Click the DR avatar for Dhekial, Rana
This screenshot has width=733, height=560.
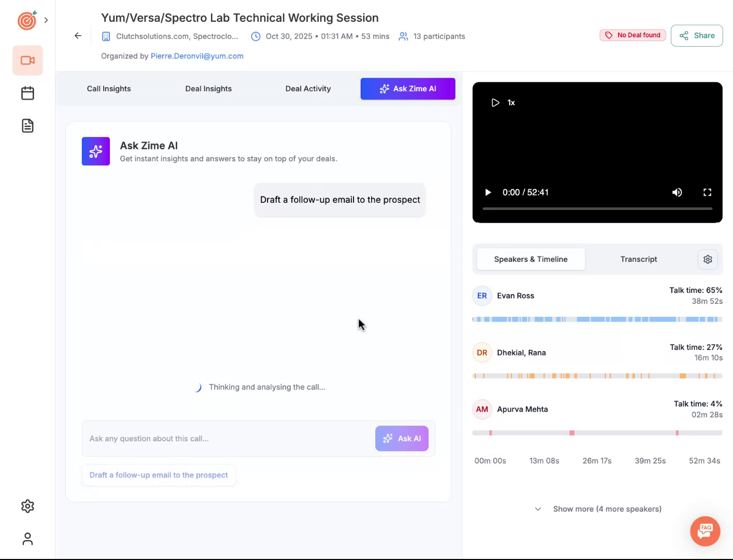click(482, 353)
